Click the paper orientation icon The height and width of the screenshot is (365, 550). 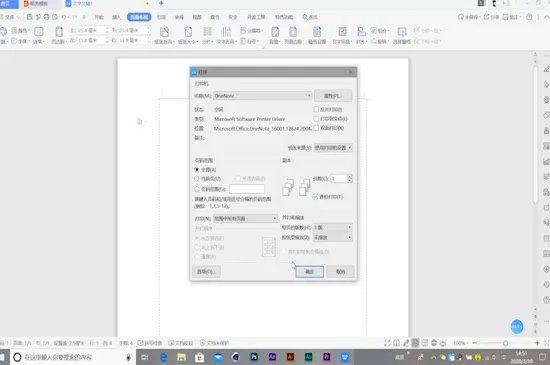coord(164,32)
